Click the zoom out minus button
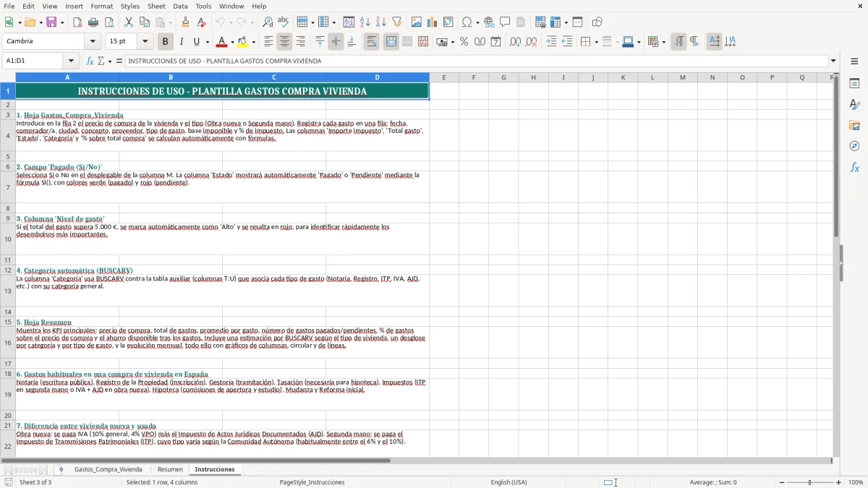This screenshot has width=868, height=488. pyautogui.click(x=781, y=482)
